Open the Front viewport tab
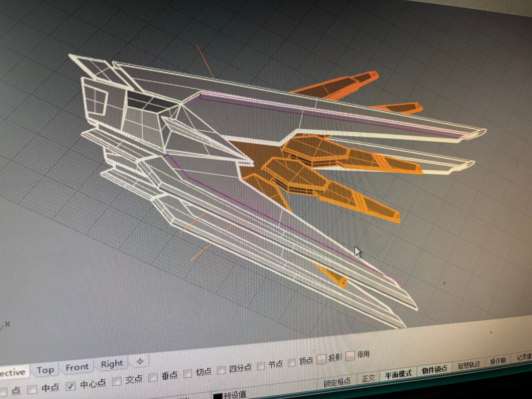The height and width of the screenshot is (399, 532). 77,367
